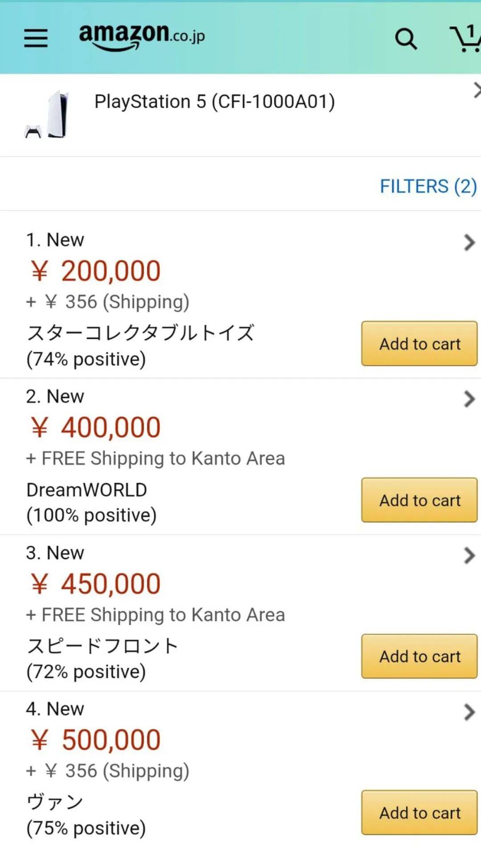Open the hamburger navigation menu
481x868 pixels.
pyautogui.click(x=36, y=38)
